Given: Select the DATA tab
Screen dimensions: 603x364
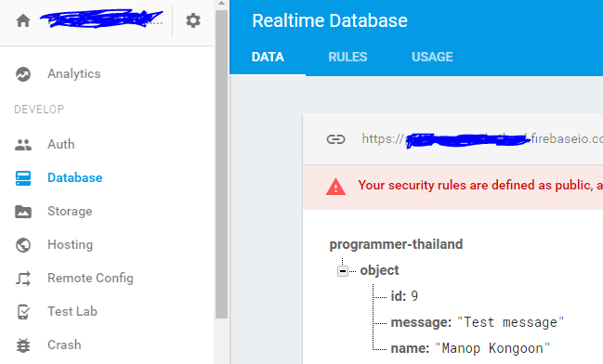Looking at the screenshot, I should [268, 57].
